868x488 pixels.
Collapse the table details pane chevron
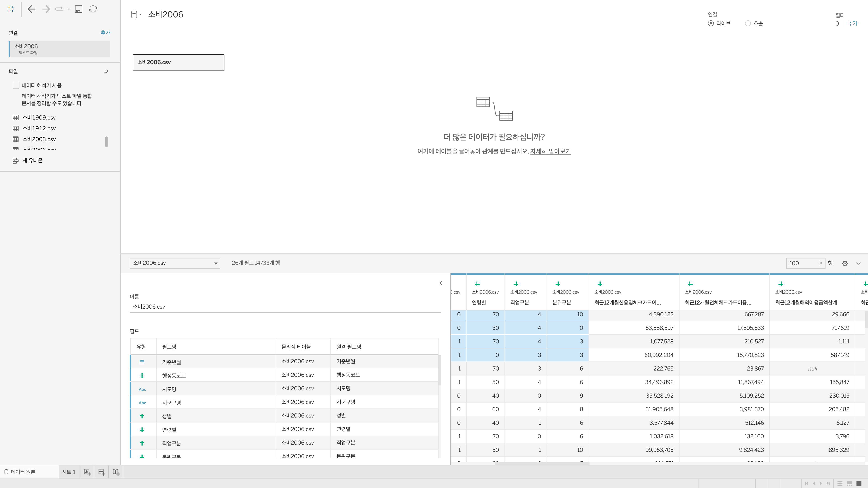pos(441,283)
